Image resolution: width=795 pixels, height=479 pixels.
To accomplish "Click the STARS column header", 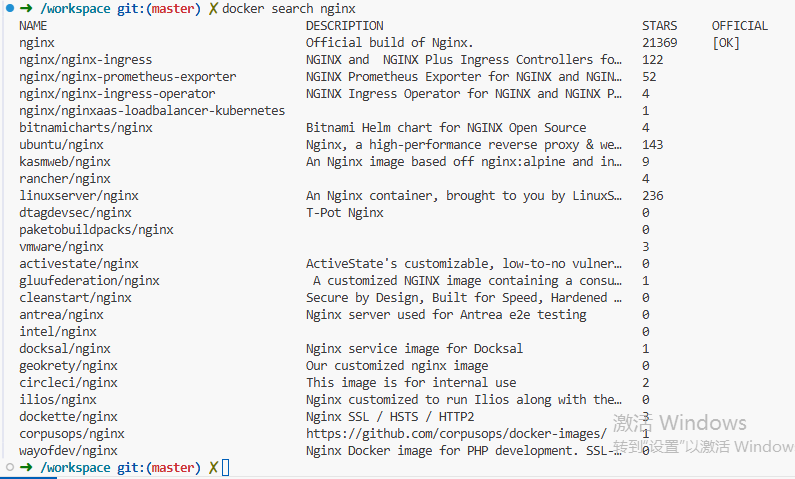I will pos(659,26).
